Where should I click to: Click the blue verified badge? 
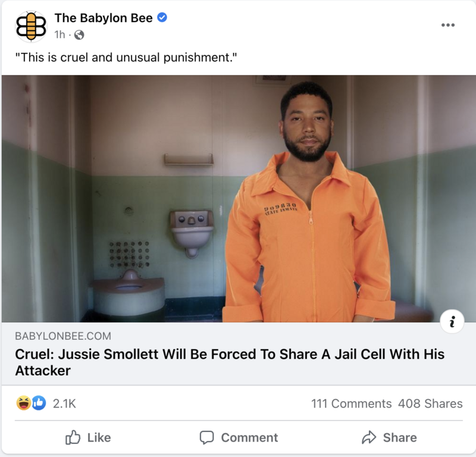162,18
